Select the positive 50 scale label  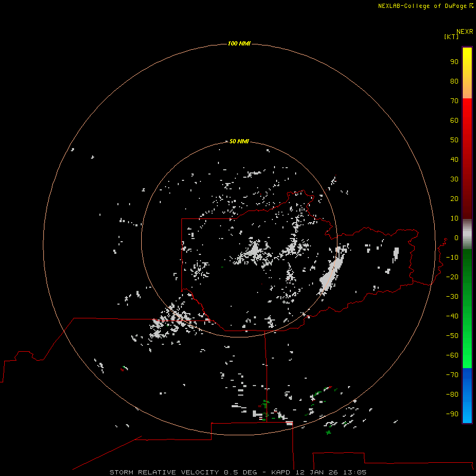454,140
